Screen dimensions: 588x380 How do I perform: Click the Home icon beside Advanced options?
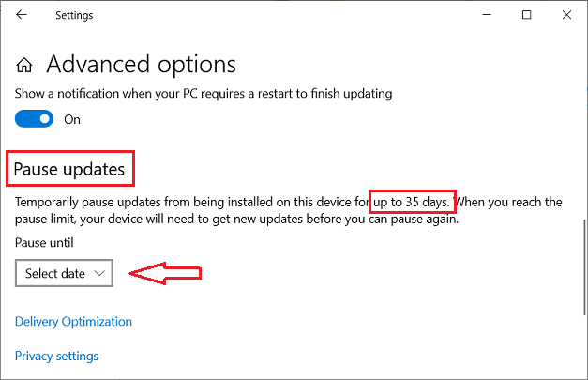[x=26, y=65]
